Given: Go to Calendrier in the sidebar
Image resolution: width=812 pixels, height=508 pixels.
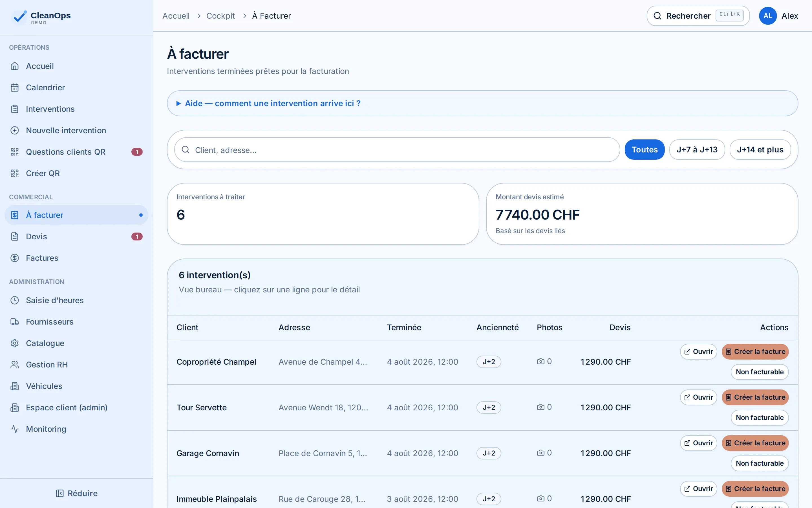Looking at the screenshot, I should coord(76,87).
